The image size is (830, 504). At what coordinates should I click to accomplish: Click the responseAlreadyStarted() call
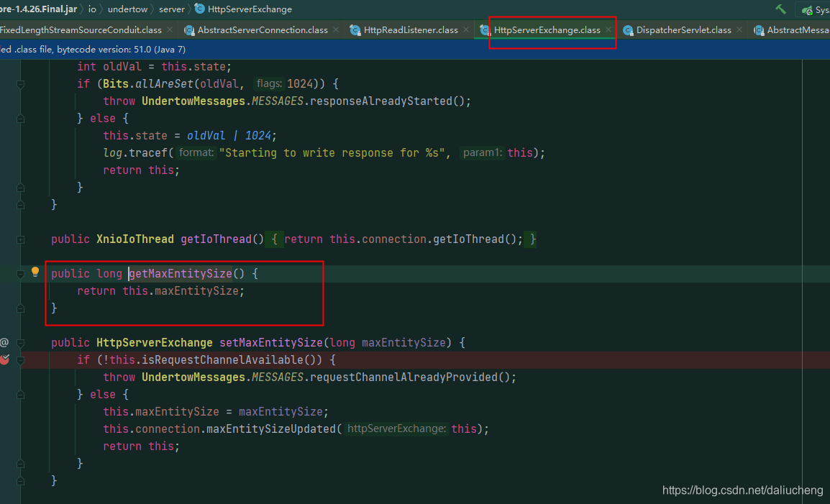coord(388,101)
